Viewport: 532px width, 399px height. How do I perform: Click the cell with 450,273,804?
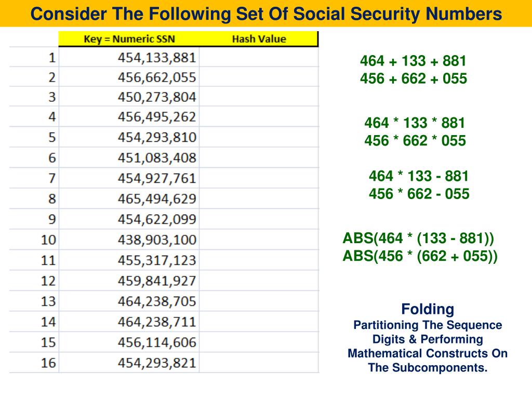(x=129, y=97)
